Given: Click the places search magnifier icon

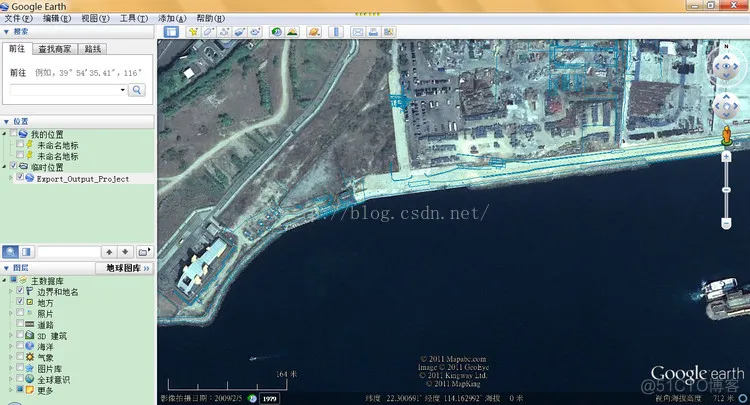Looking at the screenshot, I should pyautogui.click(x=11, y=252).
